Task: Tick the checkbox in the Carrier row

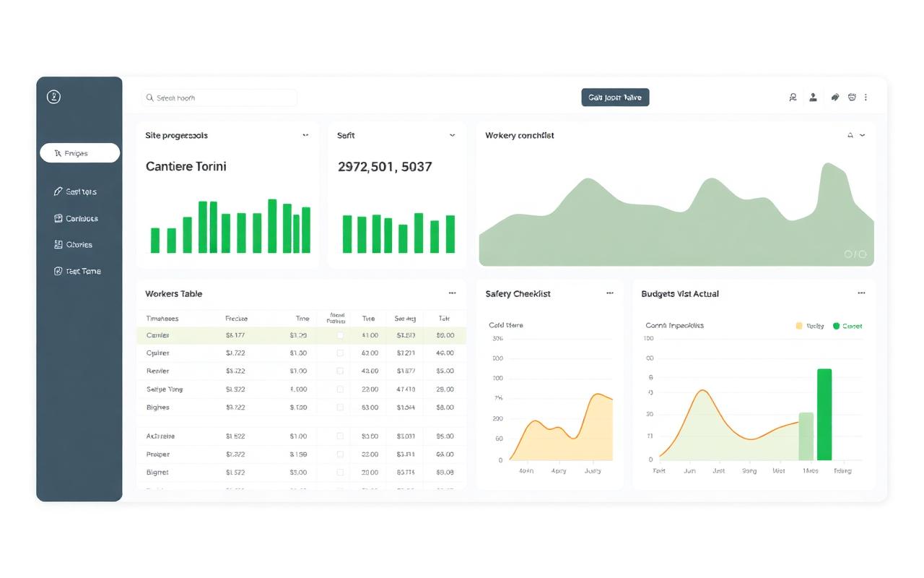Action: pos(340,335)
